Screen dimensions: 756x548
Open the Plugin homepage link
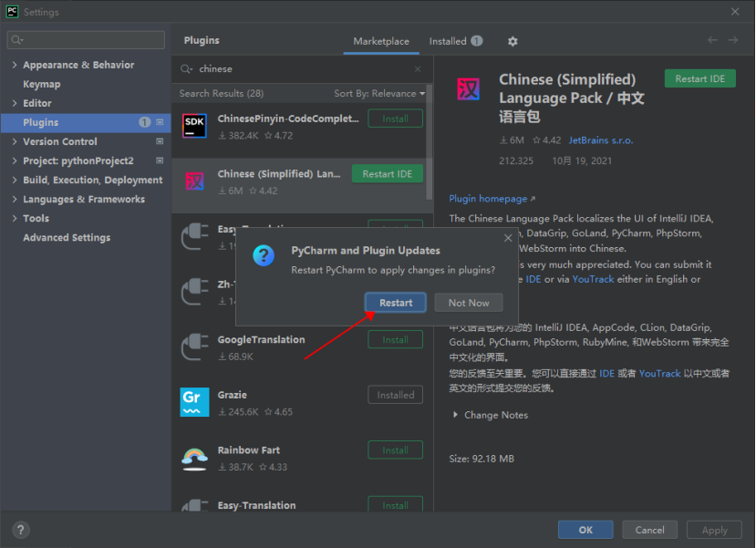492,199
